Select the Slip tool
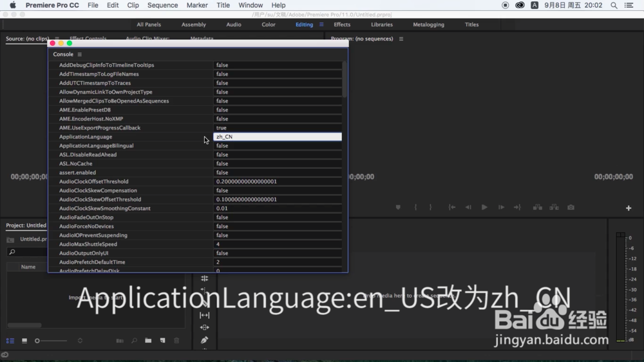 [205, 315]
